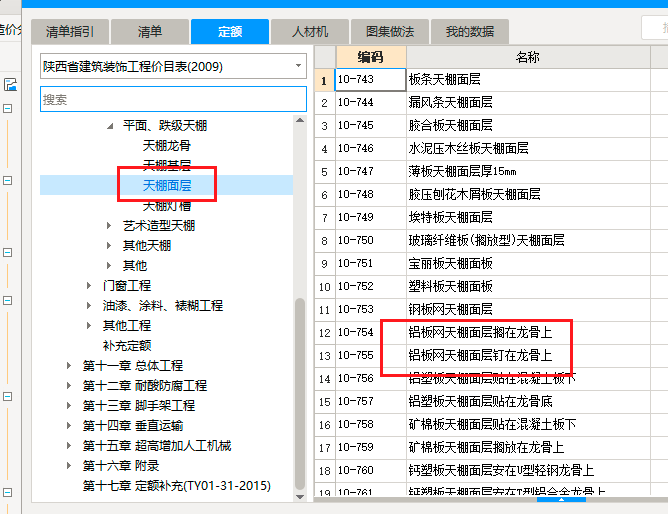Expand 第十三章 脚手架工程
Viewport: 668px width, 514px height.
pos(69,405)
